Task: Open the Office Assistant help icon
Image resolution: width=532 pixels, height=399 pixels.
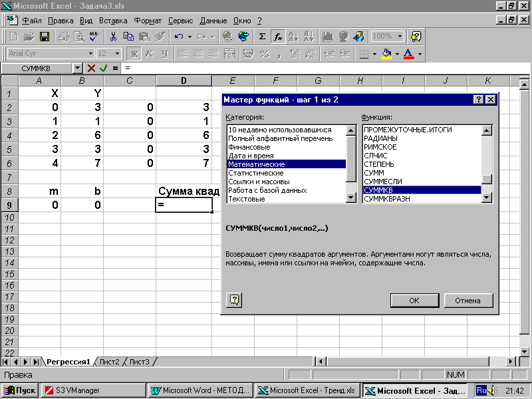Action: click(x=416, y=37)
